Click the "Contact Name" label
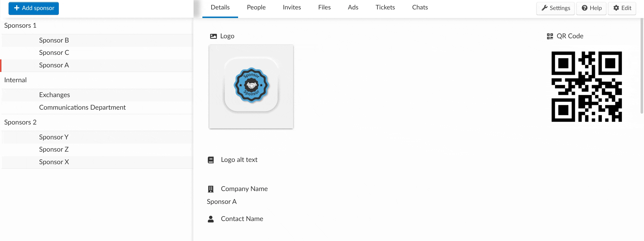 click(242, 219)
